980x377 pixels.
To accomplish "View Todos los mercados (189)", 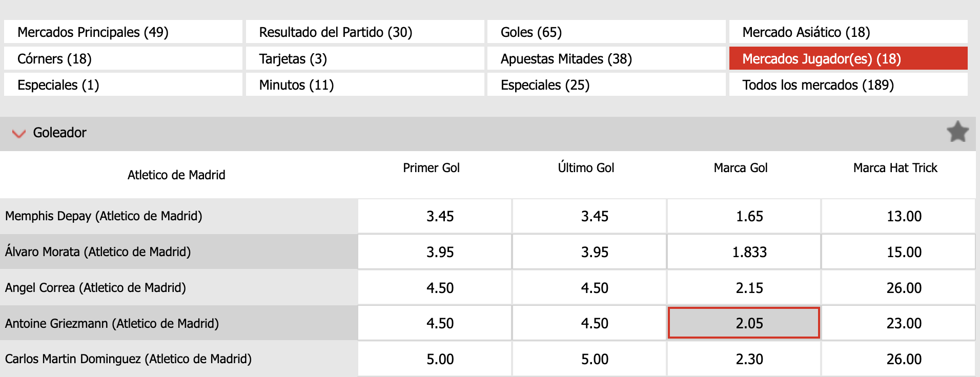I will click(848, 85).
